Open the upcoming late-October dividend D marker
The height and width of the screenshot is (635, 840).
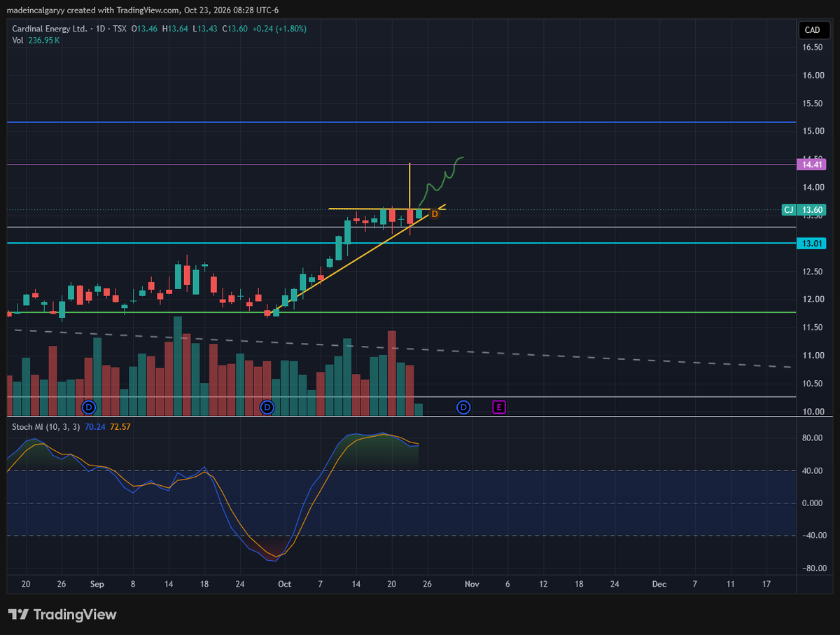coord(463,406)
